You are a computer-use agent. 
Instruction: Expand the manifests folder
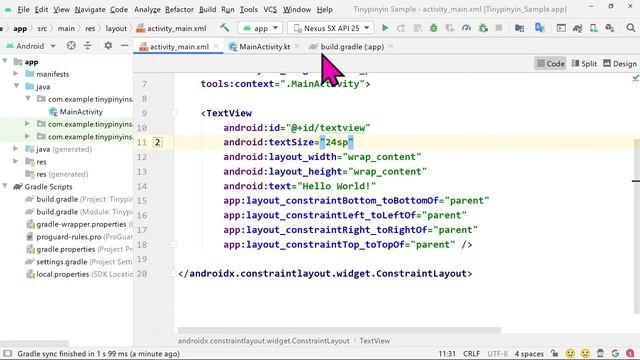[x=16, y=73]
